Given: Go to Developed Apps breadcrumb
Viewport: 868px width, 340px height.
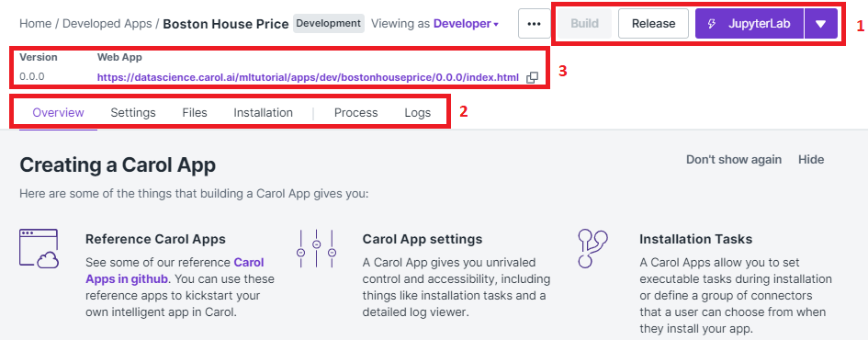Looking at the screenshot, I should click(x=107, y=24).
